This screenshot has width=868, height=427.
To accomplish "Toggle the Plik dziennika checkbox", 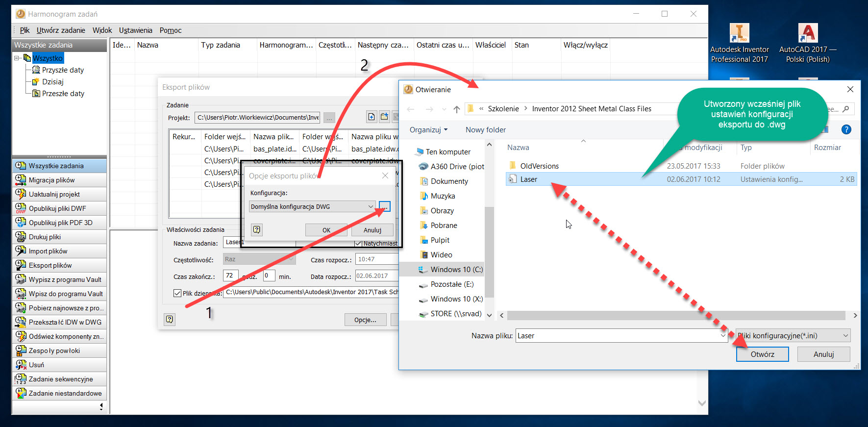I will point(177,293).
